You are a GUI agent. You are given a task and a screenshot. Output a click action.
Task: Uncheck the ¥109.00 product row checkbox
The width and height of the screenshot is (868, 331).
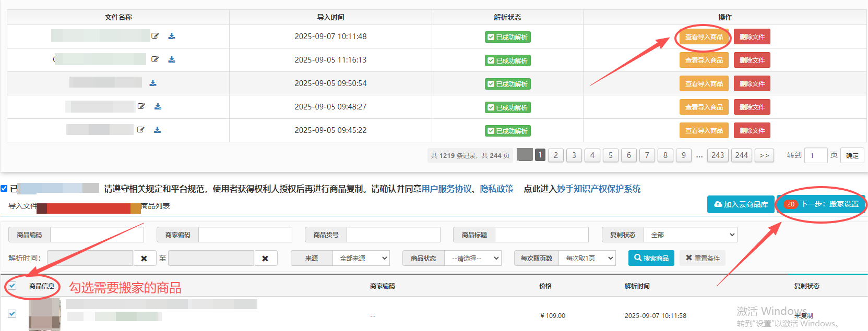[12, 314]
